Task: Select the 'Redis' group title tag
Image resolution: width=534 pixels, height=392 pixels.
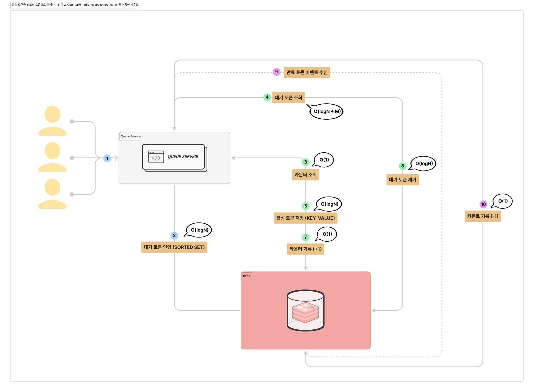Action: click(247, 276)
